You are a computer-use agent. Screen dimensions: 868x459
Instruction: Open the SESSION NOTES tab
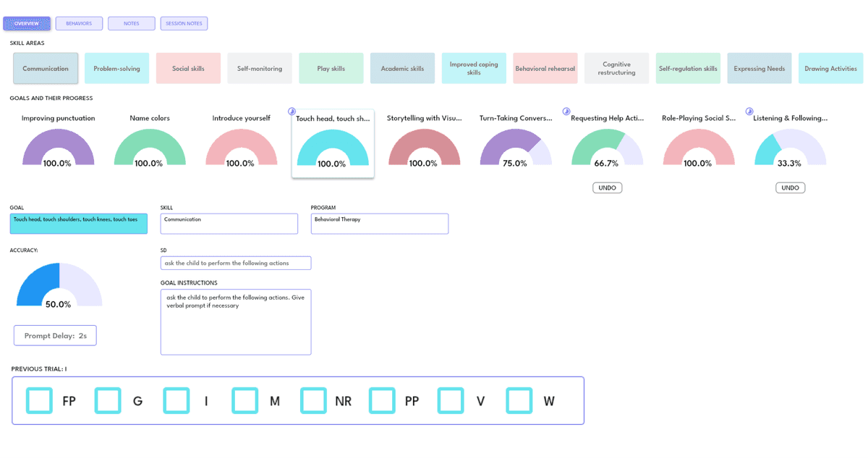(x=184, y=22)
